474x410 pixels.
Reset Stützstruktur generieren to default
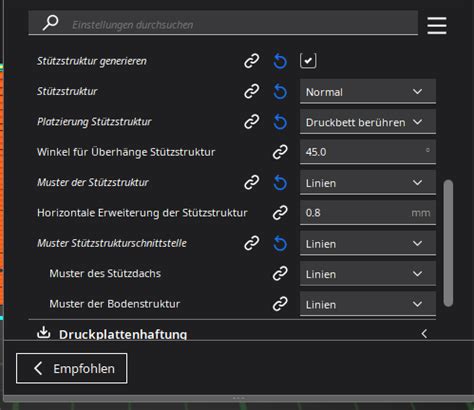(x=280, y=61)
